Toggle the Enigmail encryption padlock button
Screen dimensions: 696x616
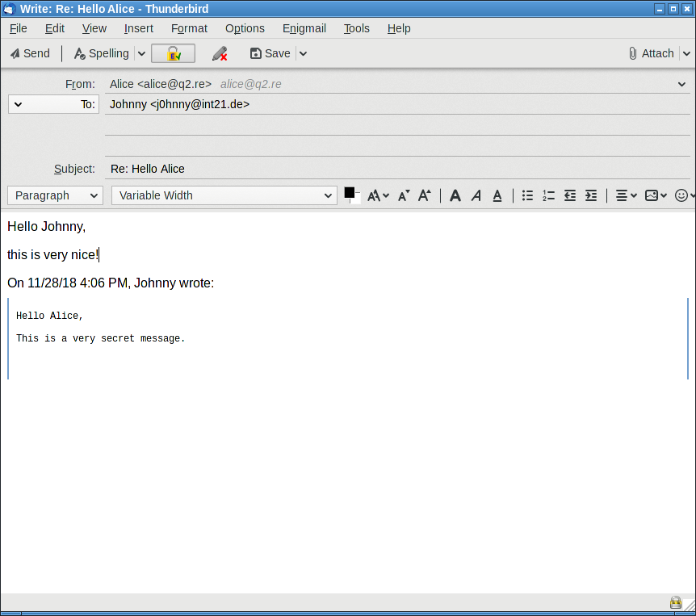tap(173, 53)
